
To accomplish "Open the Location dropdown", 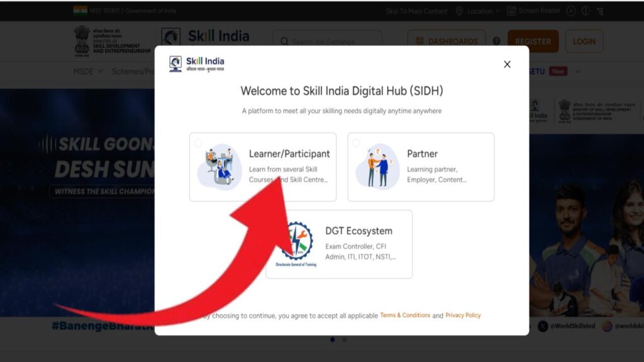I will tap(482, 11).
